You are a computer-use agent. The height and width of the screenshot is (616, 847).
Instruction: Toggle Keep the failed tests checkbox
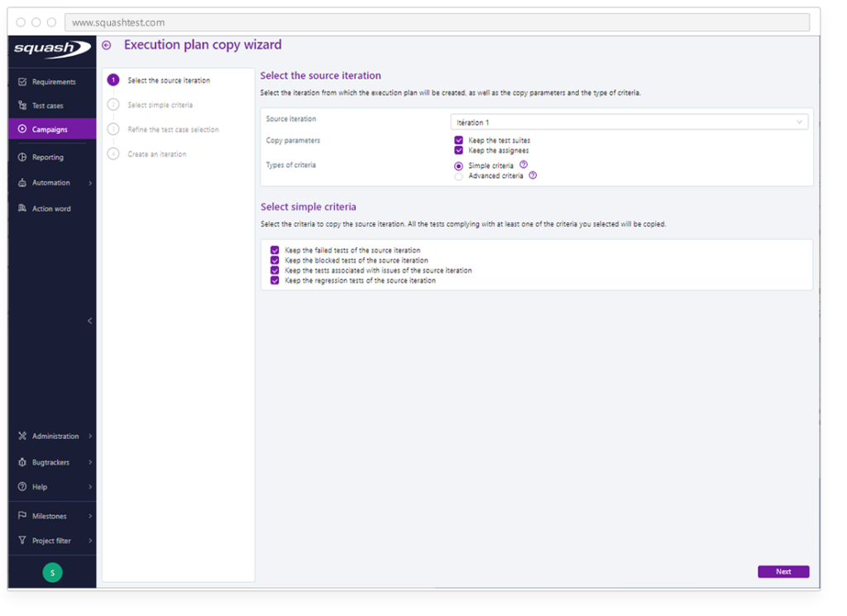[x=275, y=250]
